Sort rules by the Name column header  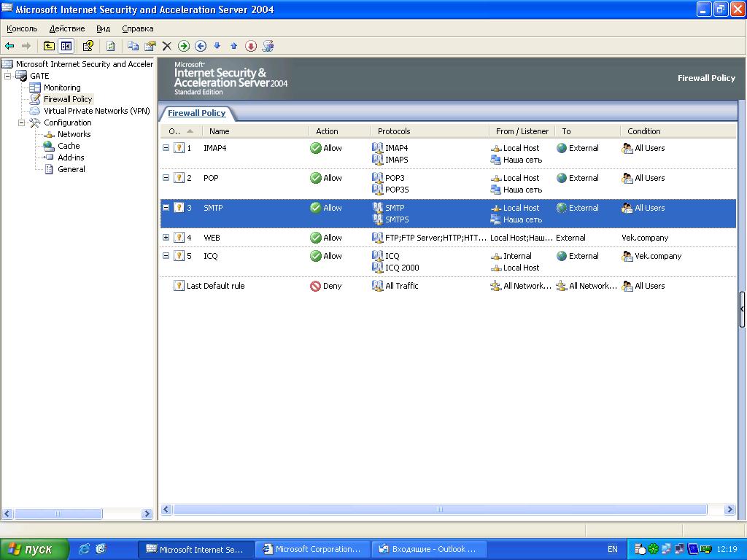[x=219, y=131]
